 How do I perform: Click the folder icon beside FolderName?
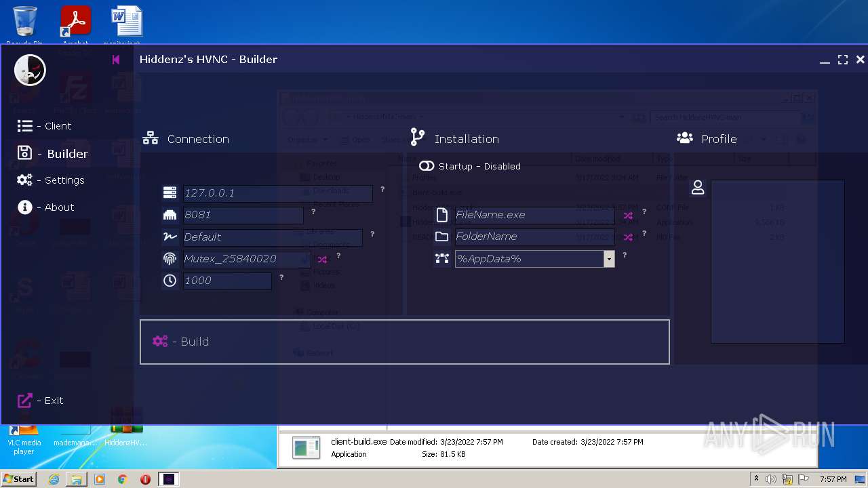(442, 237)
